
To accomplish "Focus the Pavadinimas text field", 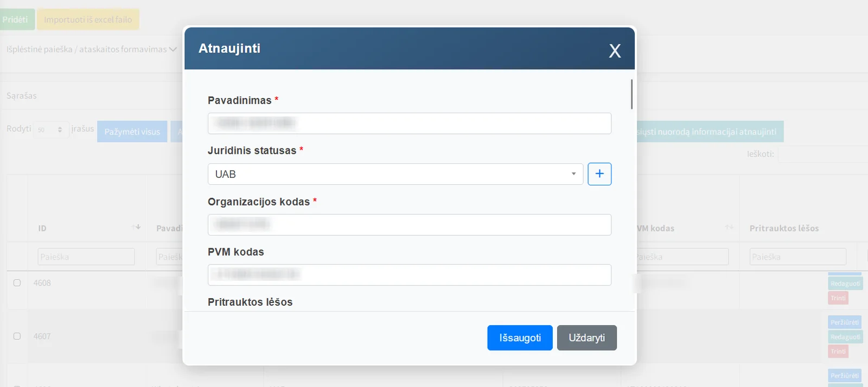I will (409, 124).
